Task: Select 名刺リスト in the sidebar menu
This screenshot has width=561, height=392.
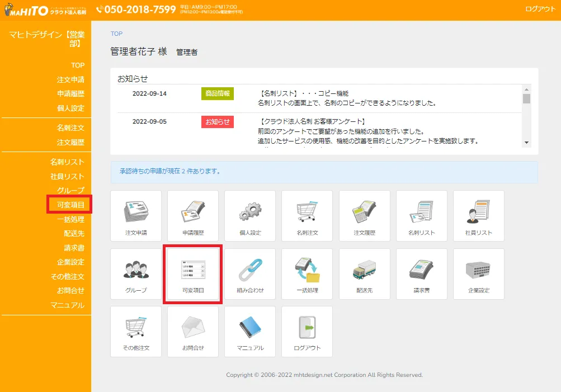Action: click(x=67, y=162)
